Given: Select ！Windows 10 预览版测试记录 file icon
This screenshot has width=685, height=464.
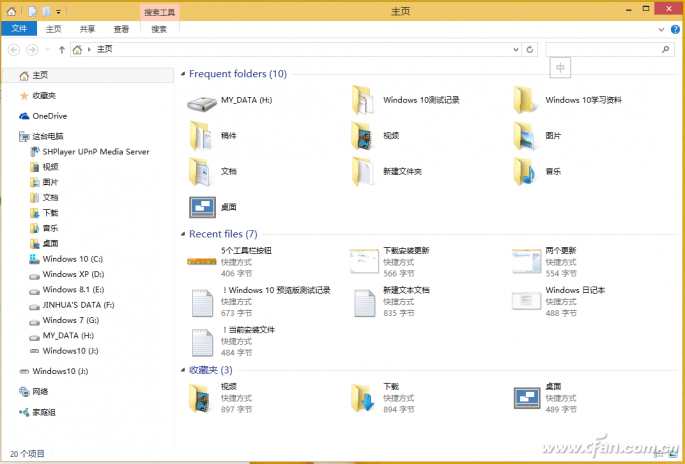Looking at the screenshot, I should pyautogui.click(x=202, y=302).
